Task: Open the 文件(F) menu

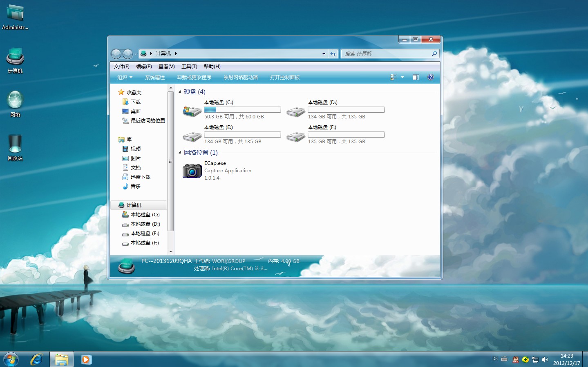Action: click(x=121, y=67)
